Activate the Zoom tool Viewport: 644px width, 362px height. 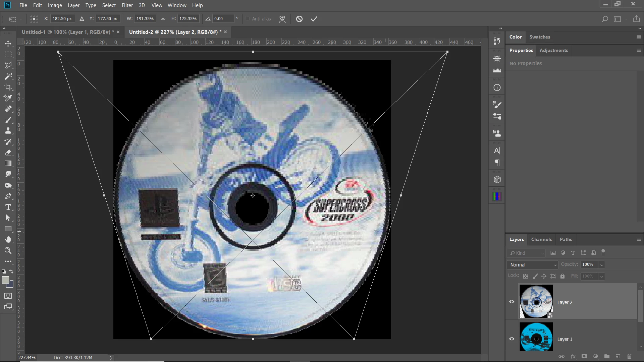(8, 250)
